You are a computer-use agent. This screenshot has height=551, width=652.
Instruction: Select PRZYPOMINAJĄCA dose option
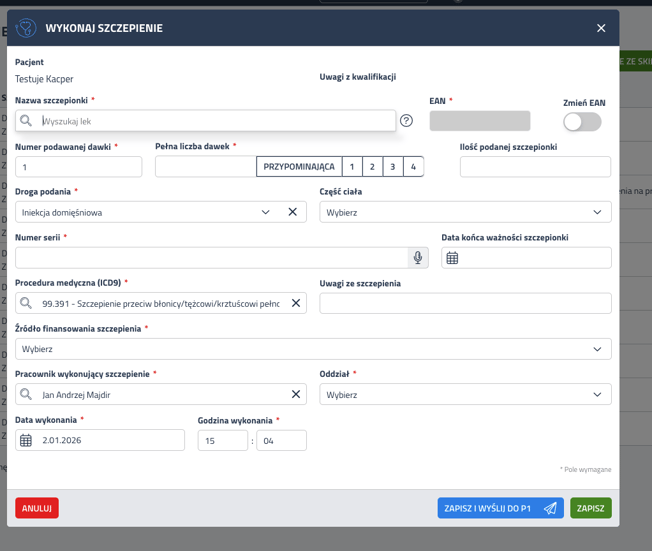click(x=299, y=167)
